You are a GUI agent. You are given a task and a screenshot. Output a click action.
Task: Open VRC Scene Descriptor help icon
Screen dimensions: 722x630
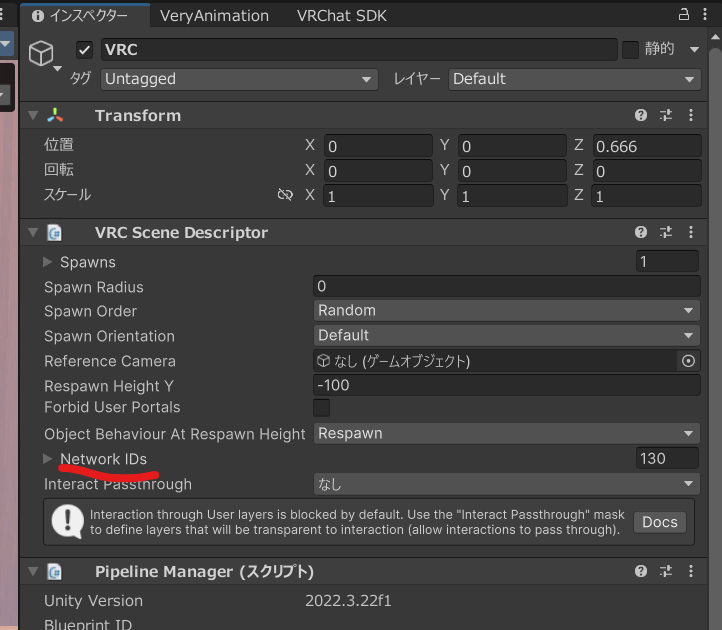coord(641,233)
